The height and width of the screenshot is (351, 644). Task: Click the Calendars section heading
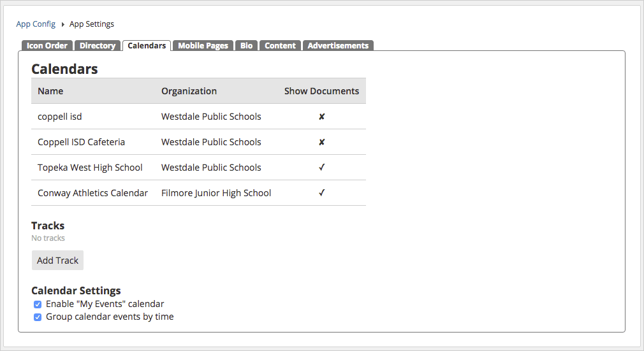[x=64, y=69]
